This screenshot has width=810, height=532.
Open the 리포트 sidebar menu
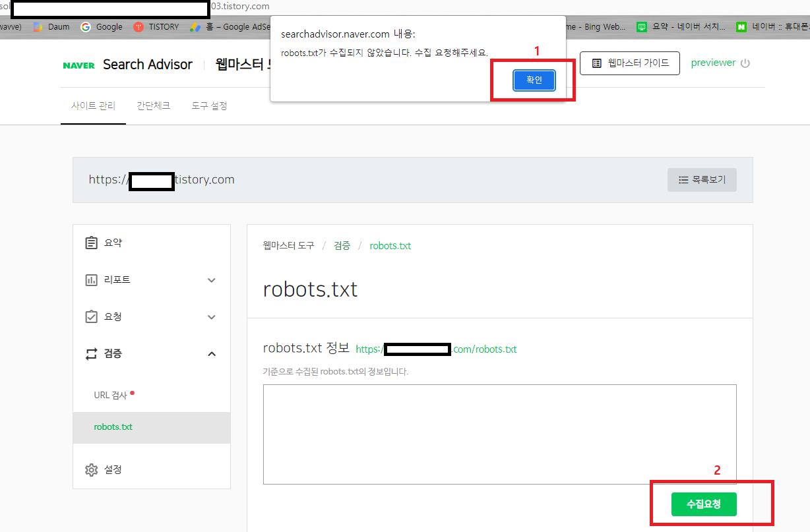(x=152, y=280)
